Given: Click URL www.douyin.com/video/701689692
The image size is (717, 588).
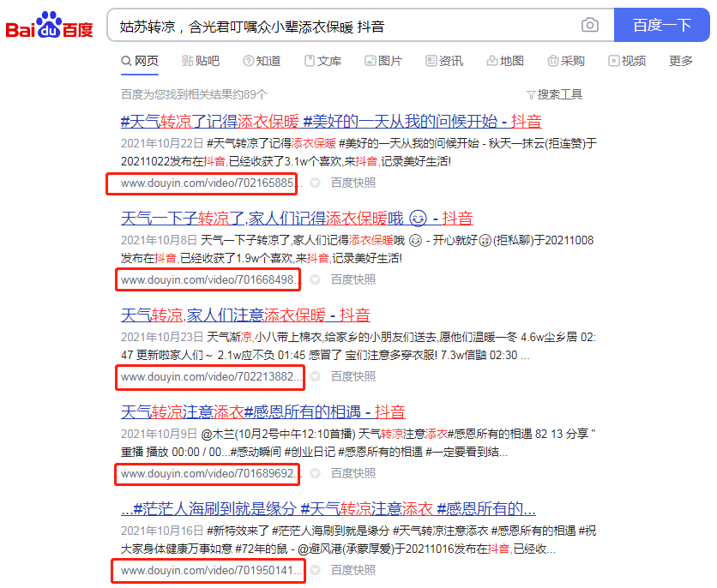Looking at the screenshot, I should point(211,474).
